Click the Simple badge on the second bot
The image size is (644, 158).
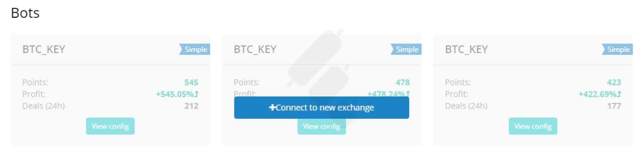point(406,49)
